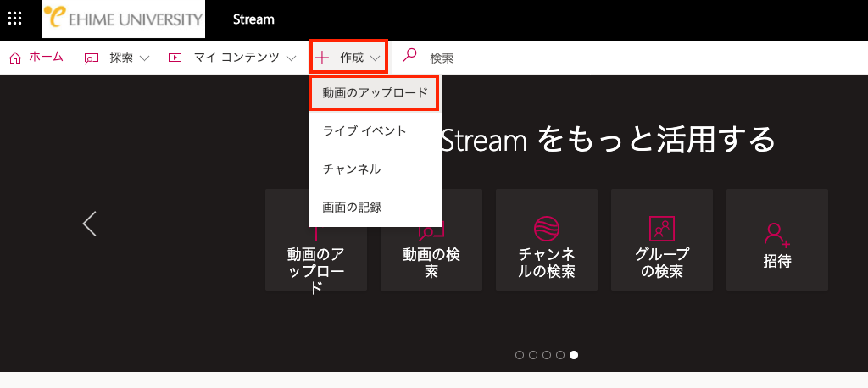Click the Stream title in header
Image resolution: width=868 pixels, height=388 pixels.
point(253,19)
